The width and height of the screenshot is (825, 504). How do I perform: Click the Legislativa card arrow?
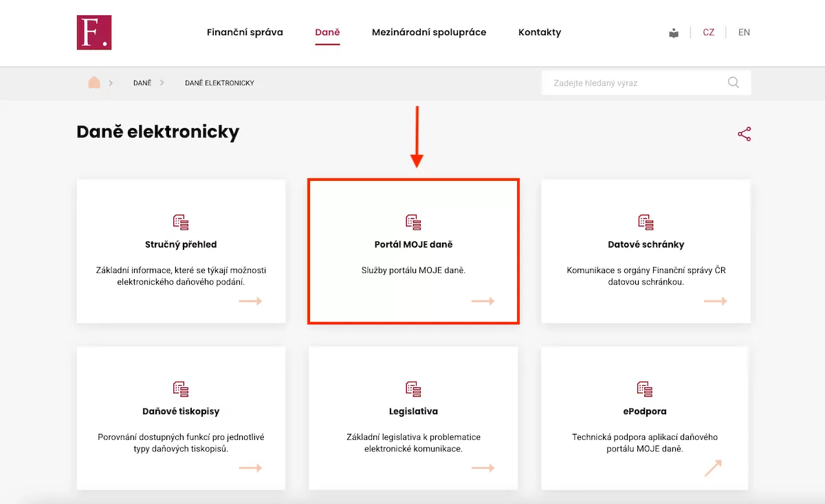pos(483,468)
